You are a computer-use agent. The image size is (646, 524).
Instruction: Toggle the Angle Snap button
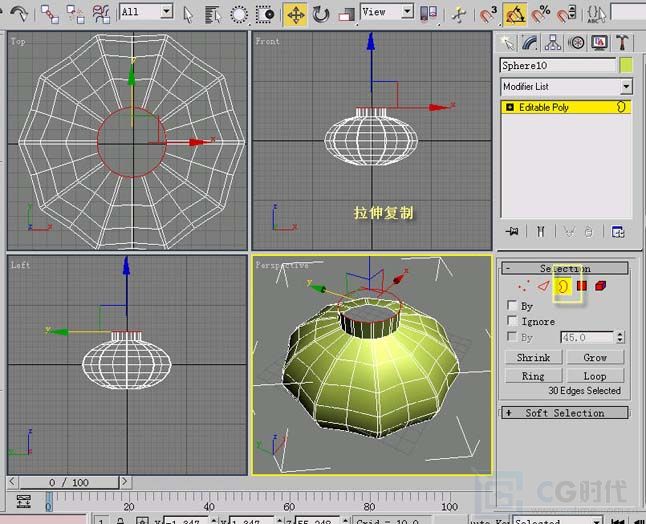coord(515,15)
